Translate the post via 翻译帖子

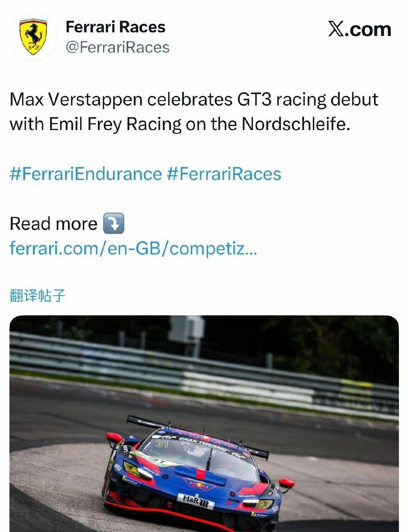(37, 295)
